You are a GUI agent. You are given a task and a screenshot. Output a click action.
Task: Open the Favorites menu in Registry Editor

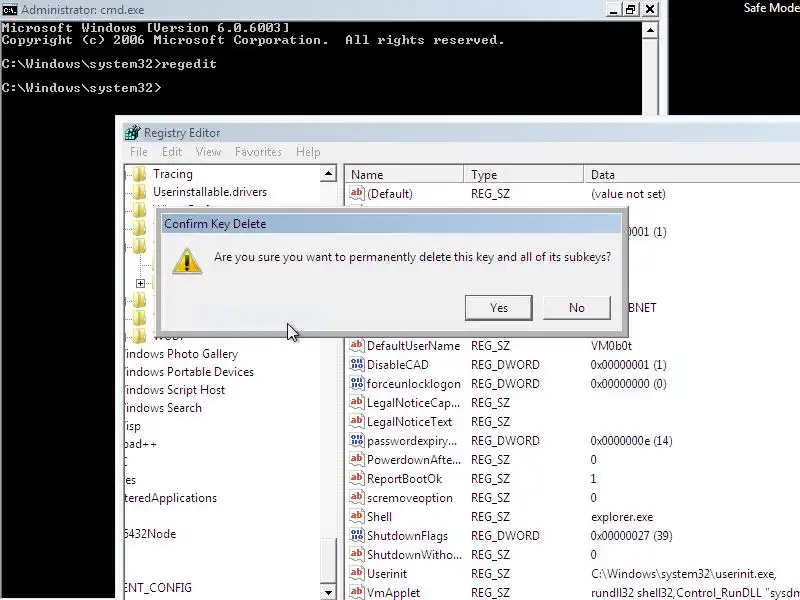(258, 152)
